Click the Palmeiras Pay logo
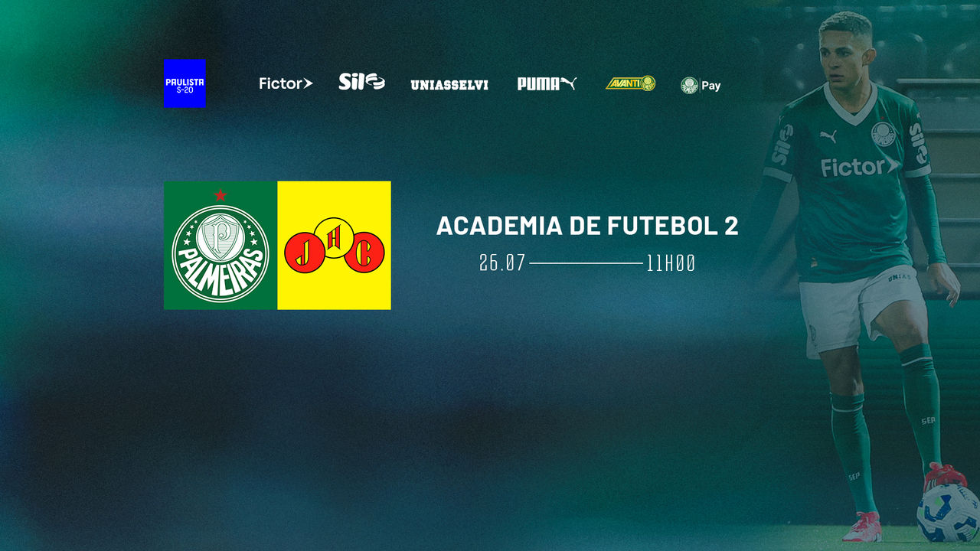Screen dimensions: 980x551 click(x=701, y=86)
